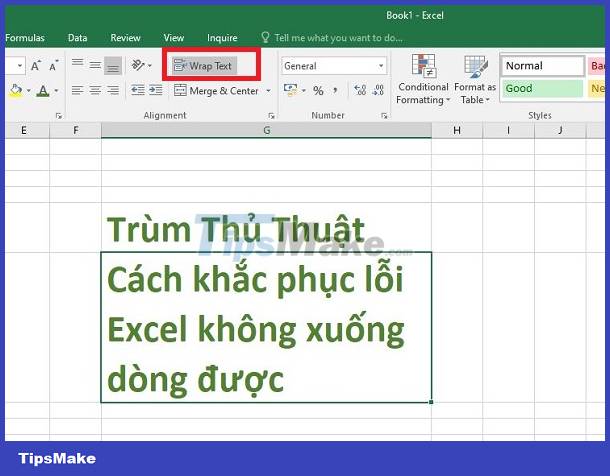Select column F header
Viewport: 610px width, 476px height.
75,130
